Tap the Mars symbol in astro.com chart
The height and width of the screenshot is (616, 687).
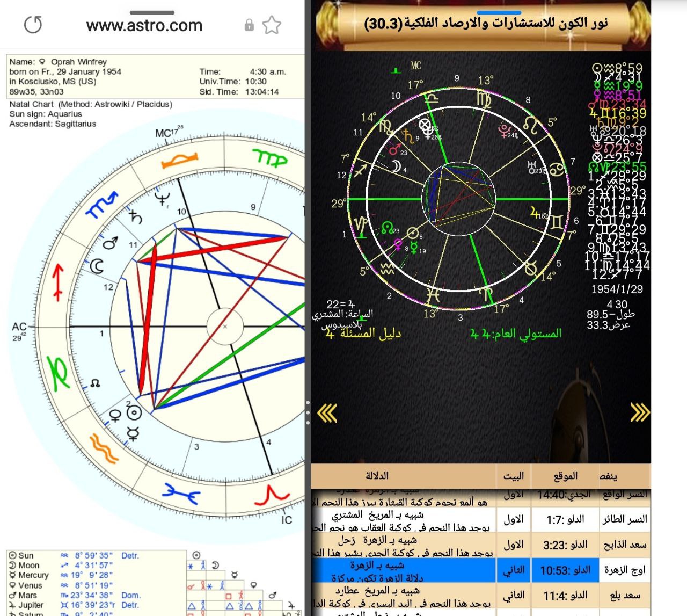click(x=110, y=243)
